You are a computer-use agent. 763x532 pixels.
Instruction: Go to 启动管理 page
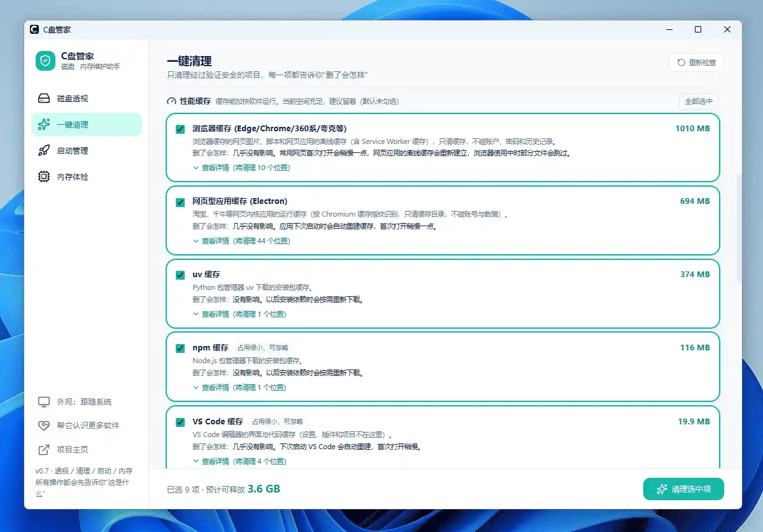[87, 150]
